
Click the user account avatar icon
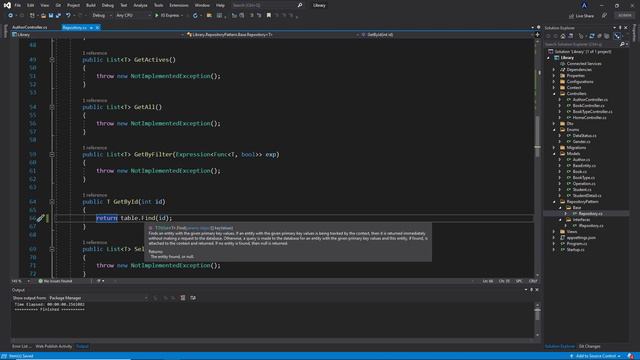click(x=584, y=5)
